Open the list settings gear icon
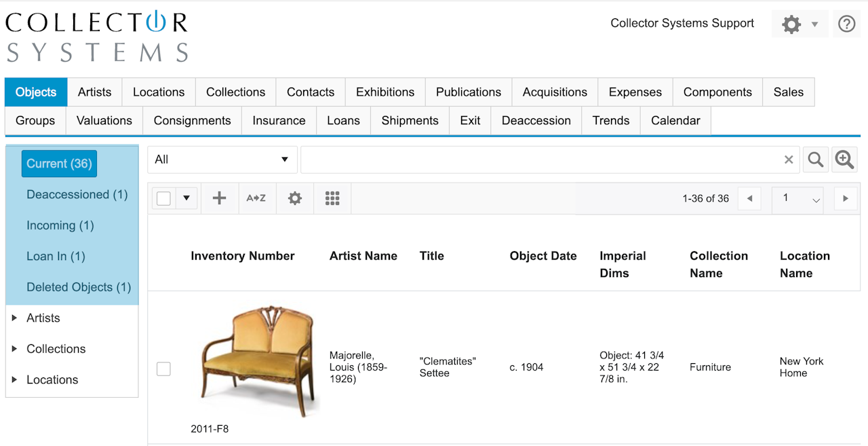 (295, 198)
